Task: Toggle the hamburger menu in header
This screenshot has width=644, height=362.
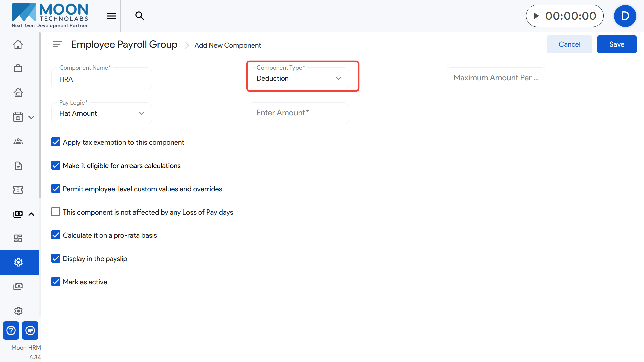Action: point(111,16)
